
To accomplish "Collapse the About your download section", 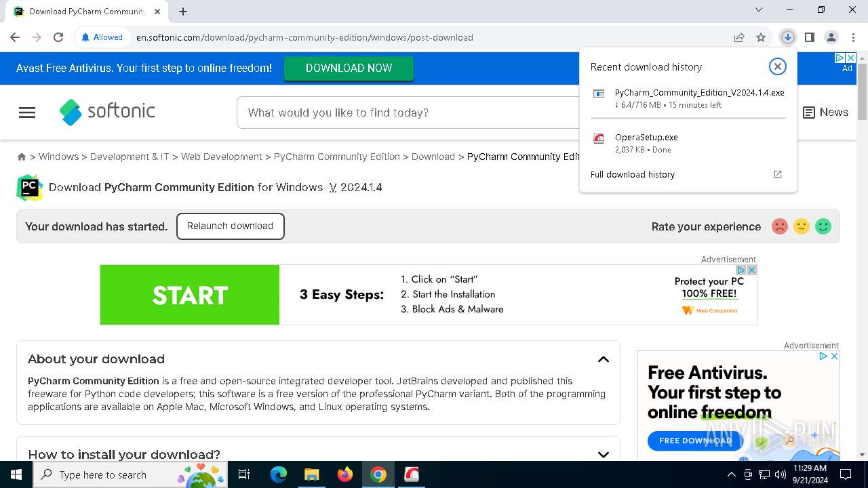I will pos(603,359).
